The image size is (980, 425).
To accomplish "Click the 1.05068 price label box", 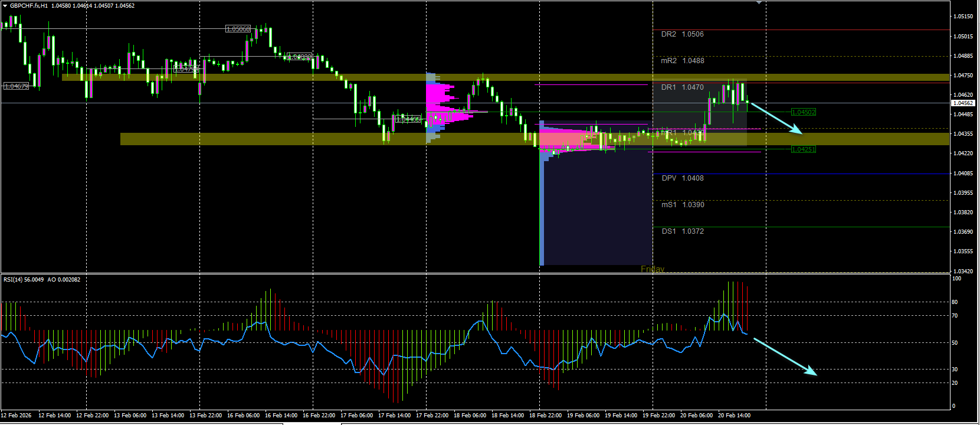I will click(x=238, y=29).
